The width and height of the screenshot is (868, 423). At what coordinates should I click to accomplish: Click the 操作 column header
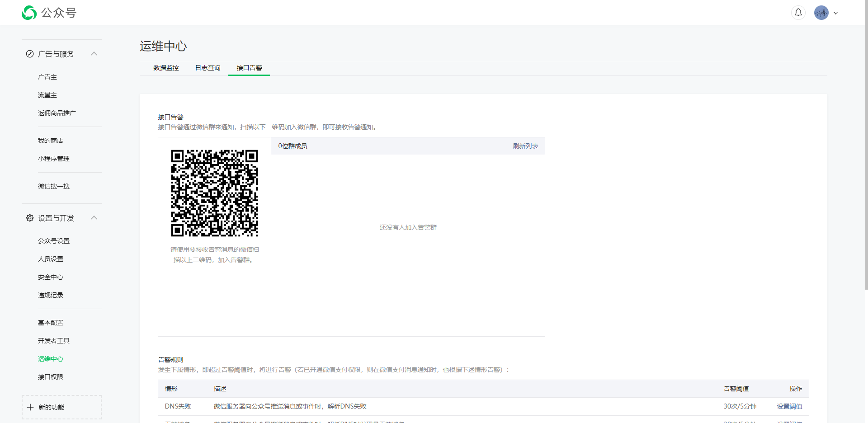tap(796, 389)
